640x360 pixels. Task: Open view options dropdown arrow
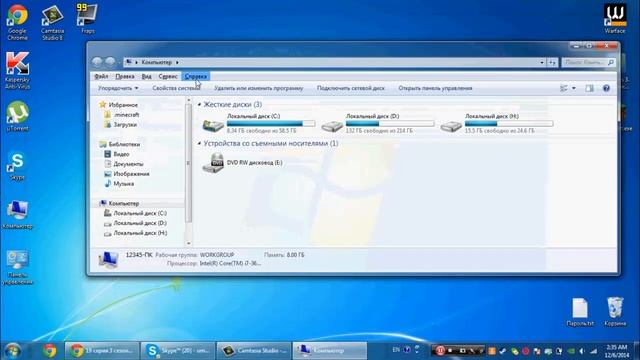[573, 88]
